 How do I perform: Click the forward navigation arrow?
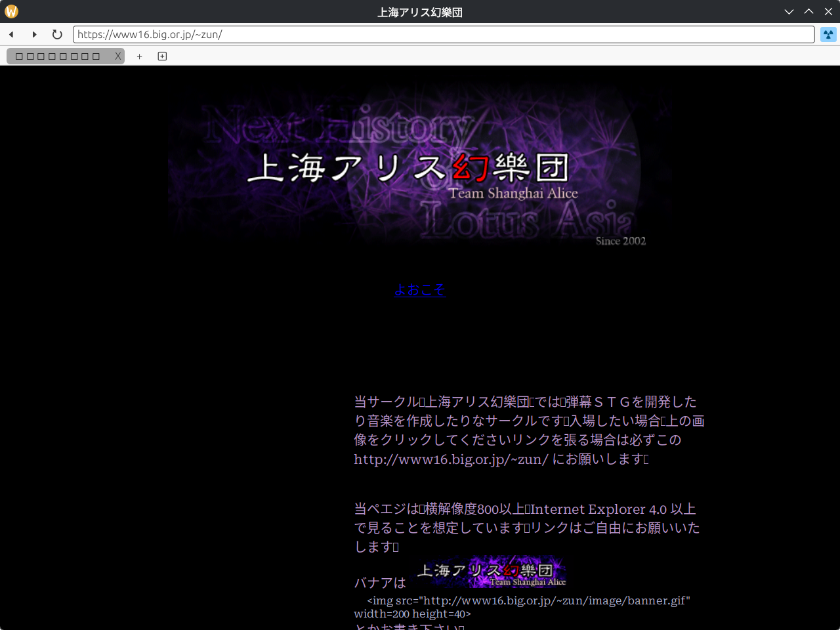point(34,34)
